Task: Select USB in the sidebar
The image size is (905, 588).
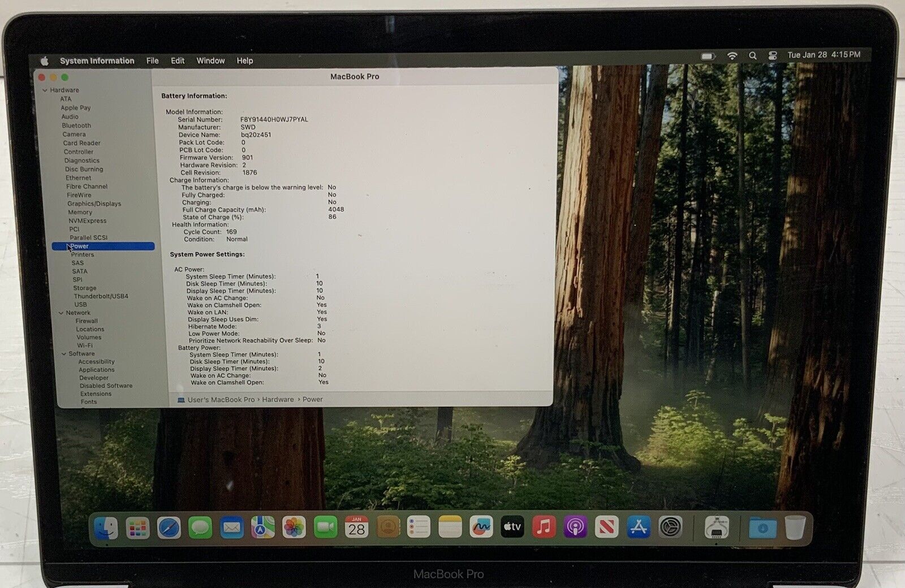Action: 81,304
